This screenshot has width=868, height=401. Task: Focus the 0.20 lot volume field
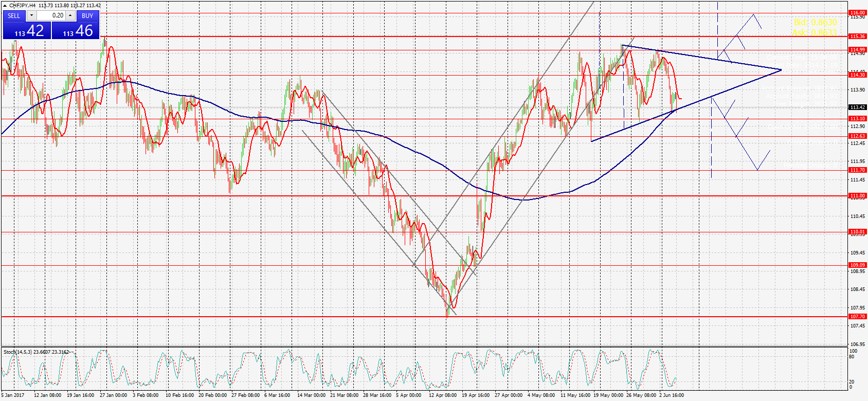(x=51, y=16)
